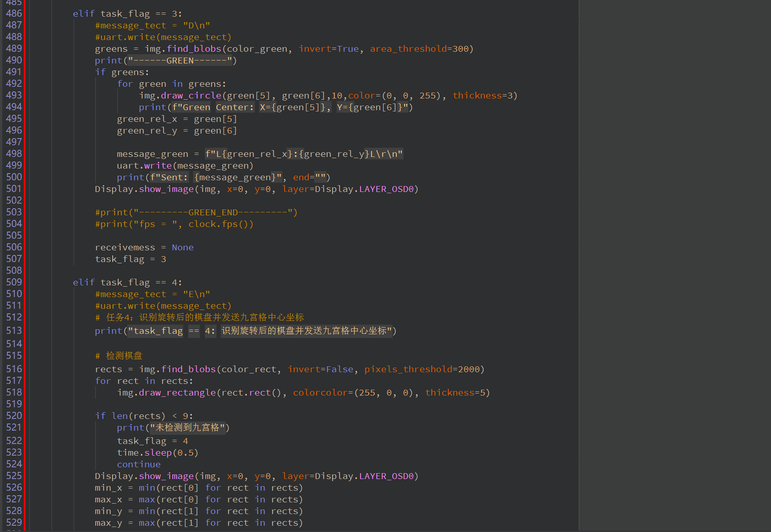Place cursor on 'area_threshold' parameter
Image resolution: width=771 pixels, height=532 pixels.
coord(408,49)
